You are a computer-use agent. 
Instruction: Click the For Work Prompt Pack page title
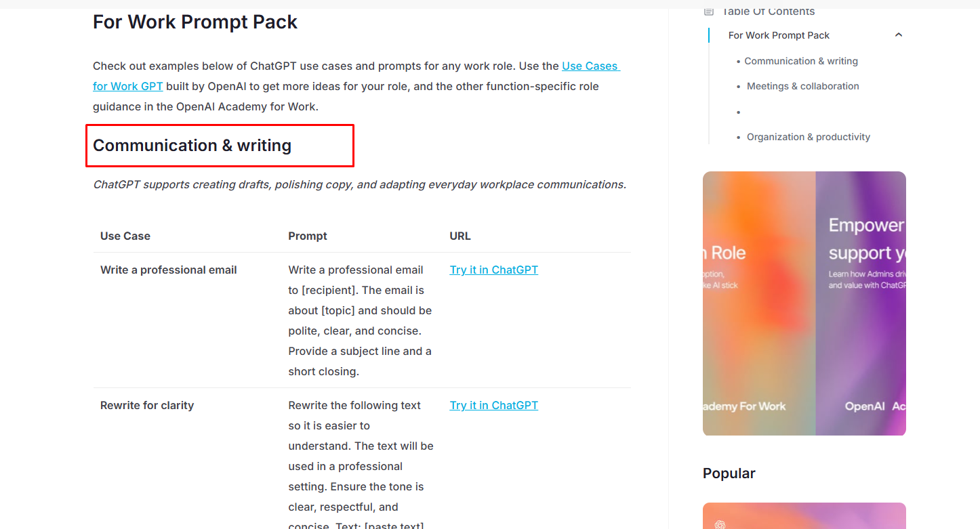(195, 22)
